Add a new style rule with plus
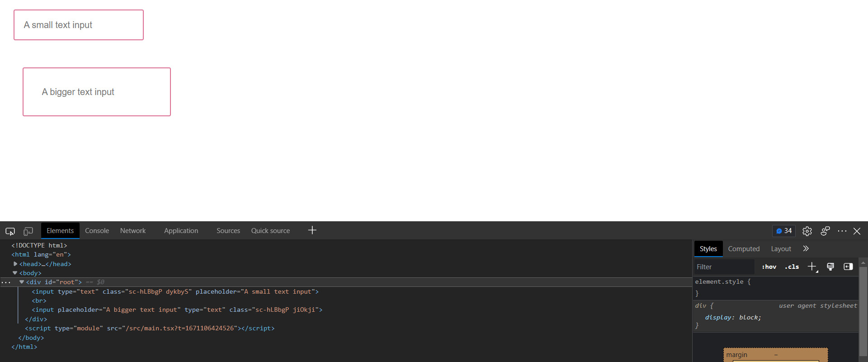This screenshot has height=362, width=868. (812, 267)
